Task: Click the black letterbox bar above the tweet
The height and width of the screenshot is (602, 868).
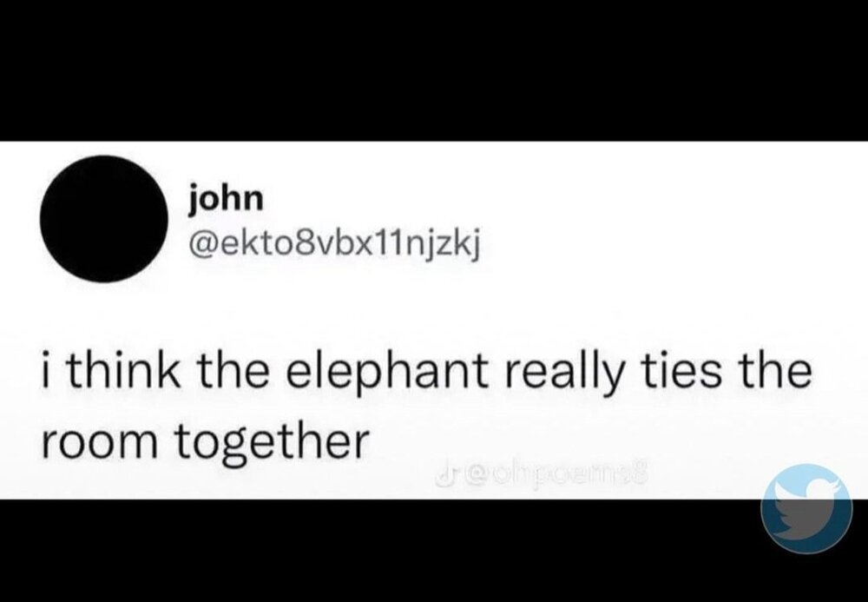Action: (434, 70)
